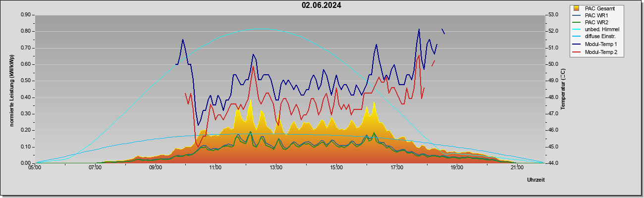Click the 45.0 temperature axis value

(553, 147)
